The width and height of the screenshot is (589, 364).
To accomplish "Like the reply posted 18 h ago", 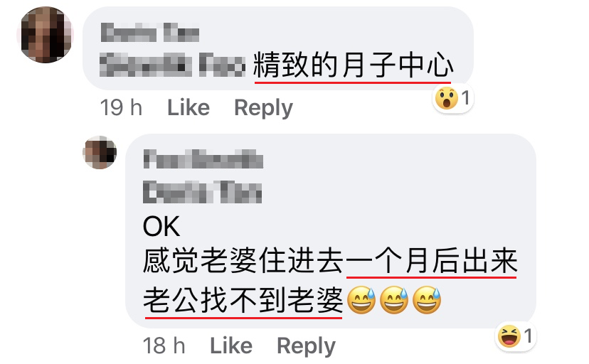I will [231, 346].
